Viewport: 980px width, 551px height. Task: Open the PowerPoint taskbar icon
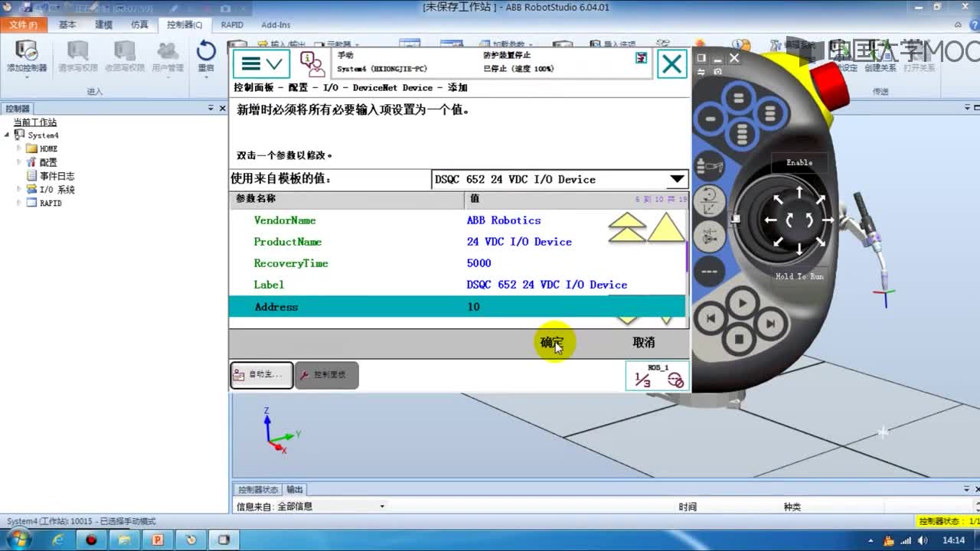158,540
